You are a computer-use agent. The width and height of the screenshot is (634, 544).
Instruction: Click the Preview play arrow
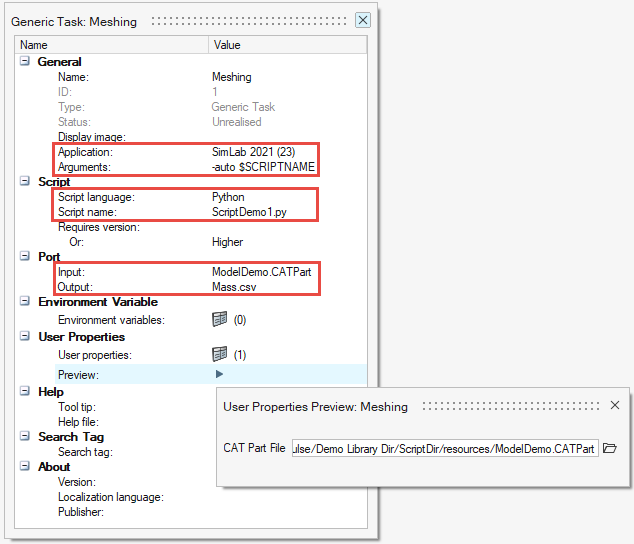(x=218, y=374)
